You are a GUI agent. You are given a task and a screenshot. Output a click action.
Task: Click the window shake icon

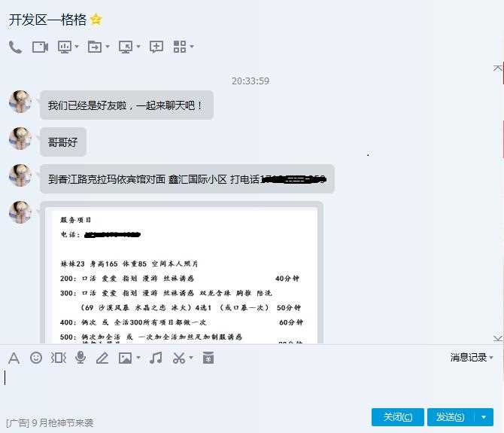coord(58,358)
